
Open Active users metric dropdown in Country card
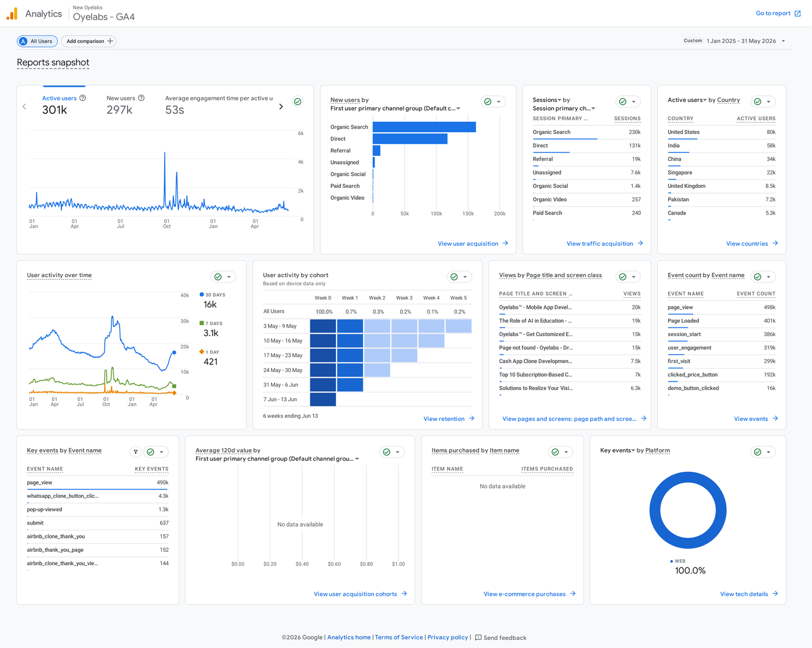(x=687, y=100)
